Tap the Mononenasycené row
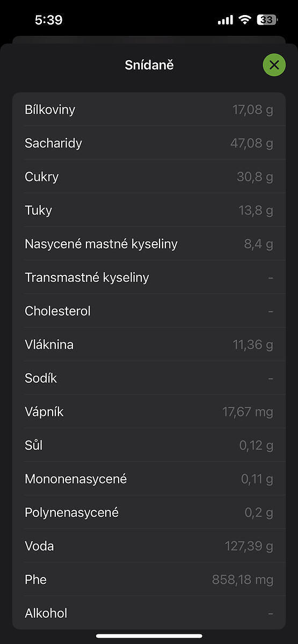 click(x=149, y=479)
